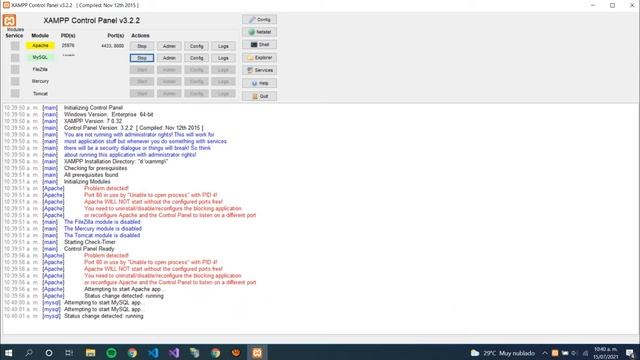Click the FileZilla module name

pyautogui.click(x=40, y=69)
